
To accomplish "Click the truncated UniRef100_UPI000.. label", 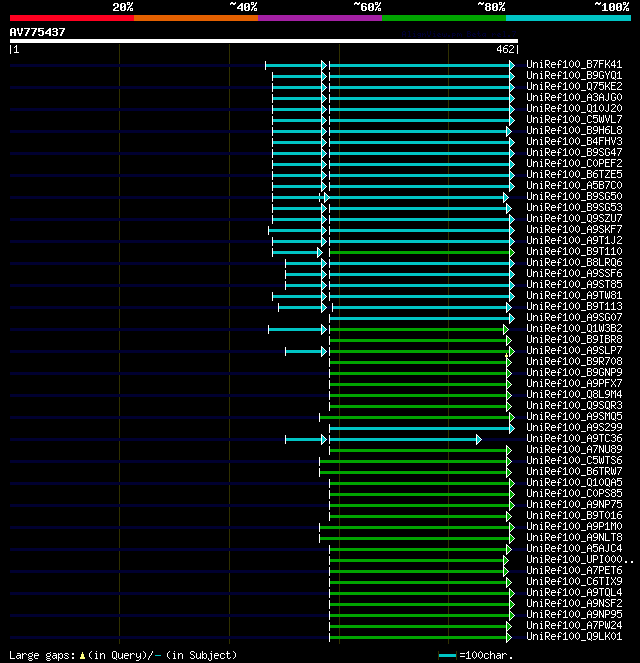I will [580, 559].
